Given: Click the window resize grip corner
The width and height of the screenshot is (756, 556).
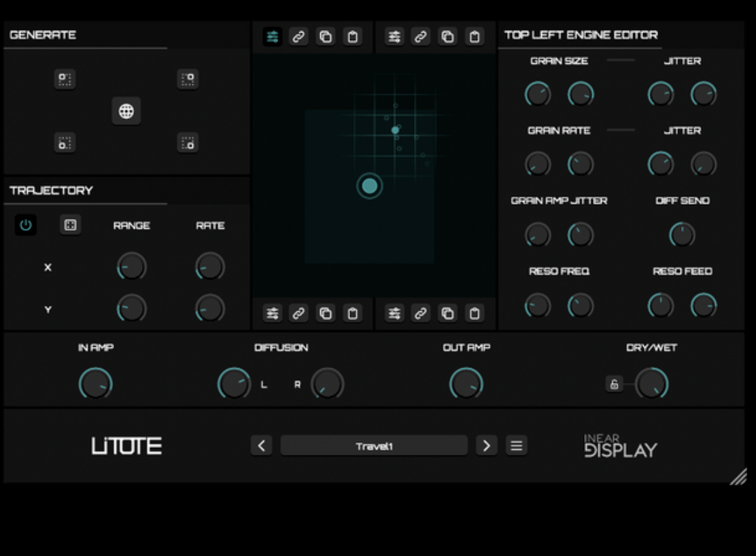Looking at the screenshot, I should 738,476.
